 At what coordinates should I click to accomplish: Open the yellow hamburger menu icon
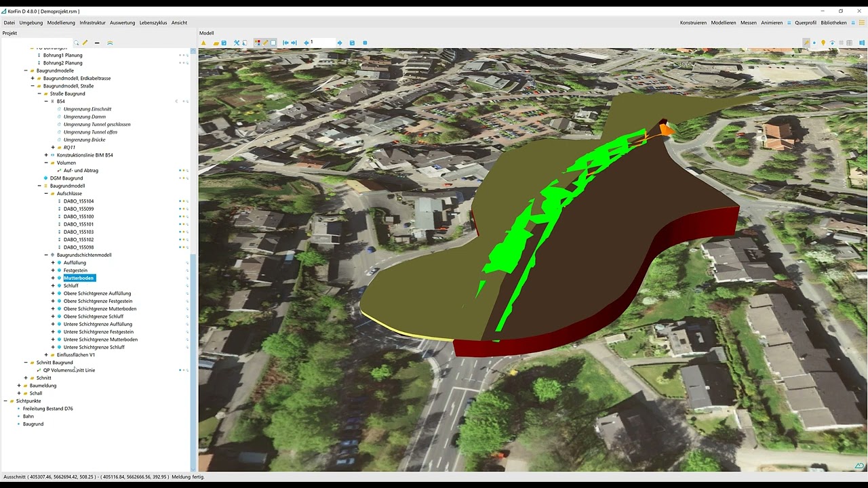click(x=862, y=22)
